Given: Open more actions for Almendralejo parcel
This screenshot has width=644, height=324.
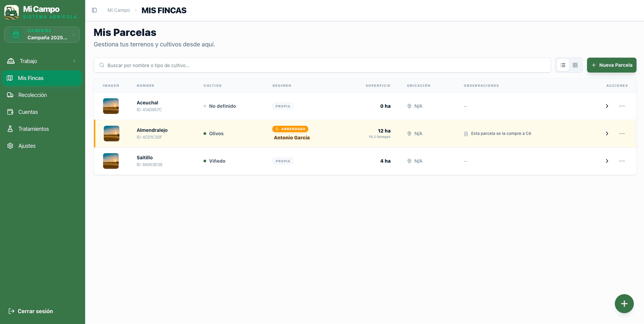Looking at the screenshot, I should [622, 134].
